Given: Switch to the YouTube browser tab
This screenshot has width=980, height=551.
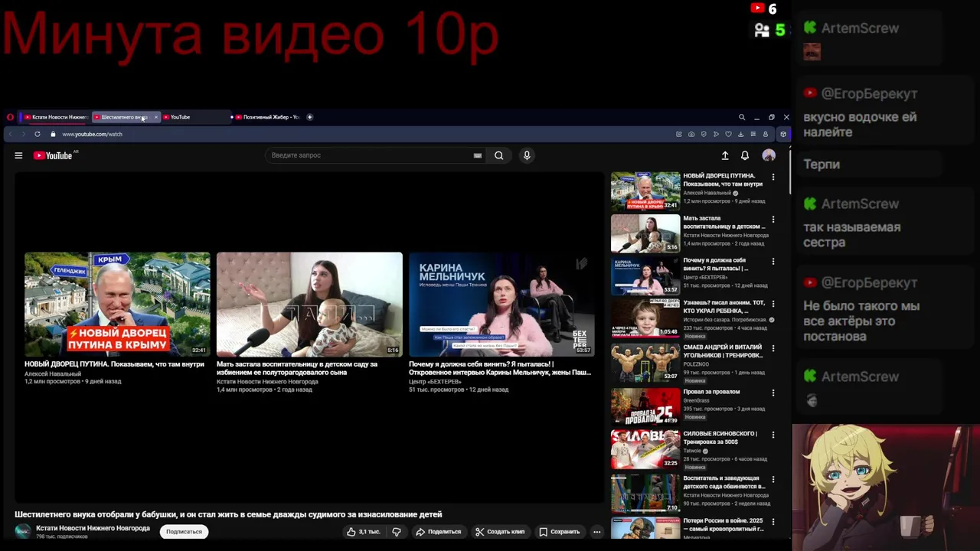Looking at the screenshot, I should (x=195, y=117).
